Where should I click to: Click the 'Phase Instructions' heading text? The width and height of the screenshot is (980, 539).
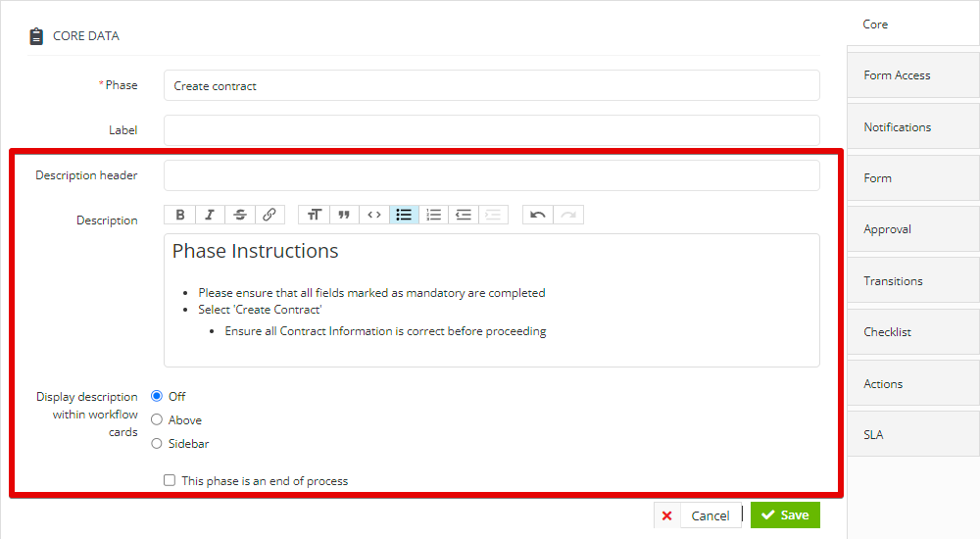(255, 251)
